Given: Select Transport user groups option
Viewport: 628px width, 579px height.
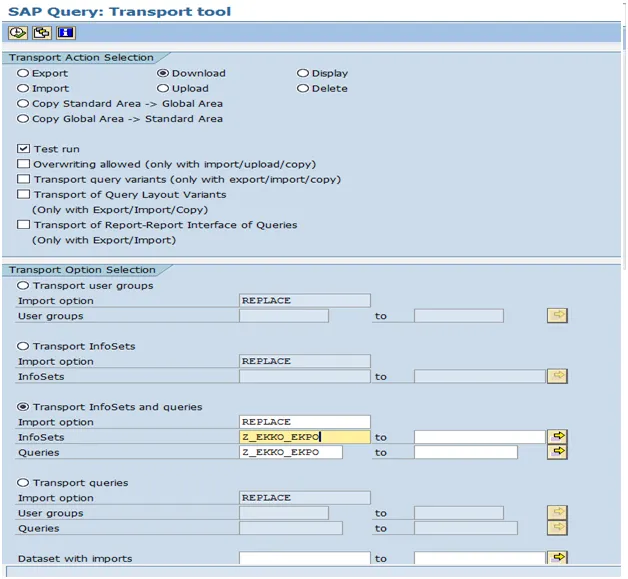Looking at the screenshot, I should (23, 285).
